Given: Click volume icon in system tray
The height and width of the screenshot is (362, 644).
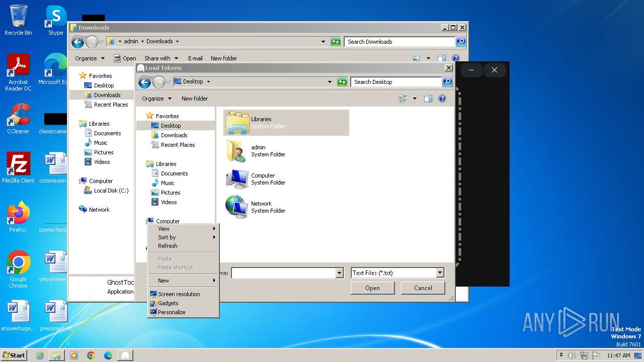Looking at the screenshot, I should pyautogui.click(x=572, y=355).
